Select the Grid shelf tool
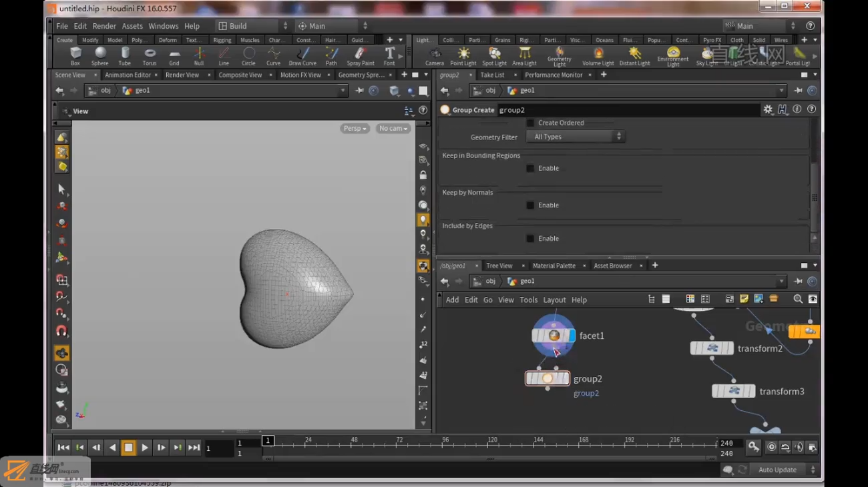 point(174,56)
